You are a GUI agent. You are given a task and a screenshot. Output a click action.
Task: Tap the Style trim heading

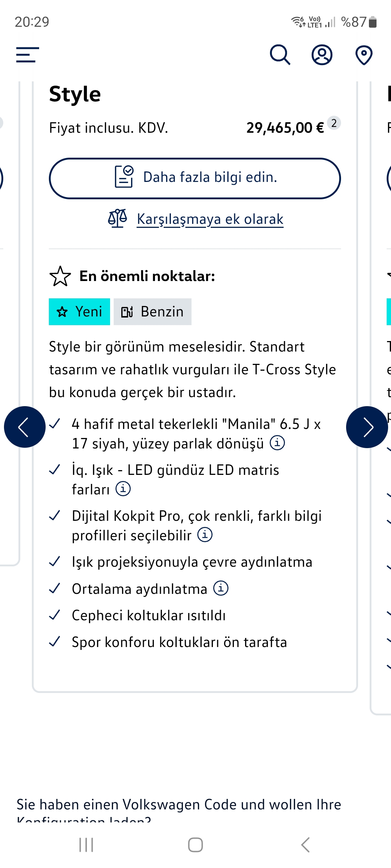[75, 94]
